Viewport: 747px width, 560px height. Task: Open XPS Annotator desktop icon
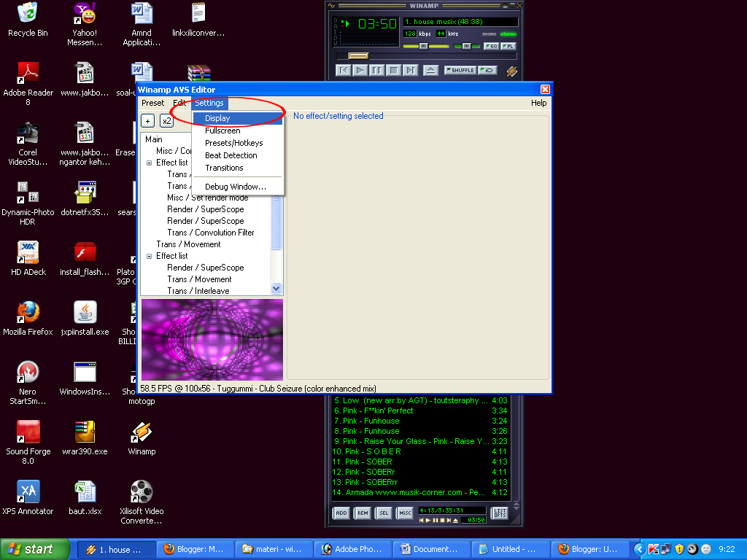[x=28, y=498]
